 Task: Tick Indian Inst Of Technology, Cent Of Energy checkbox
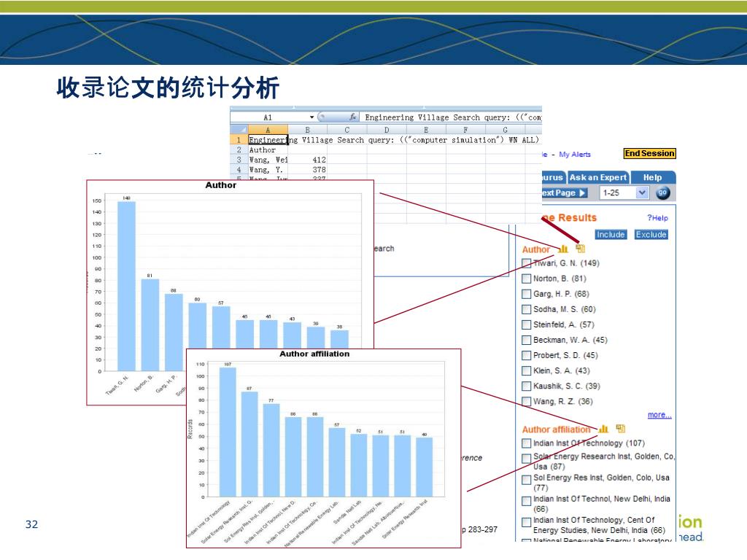pyautogui.click(x=527, y=522)
